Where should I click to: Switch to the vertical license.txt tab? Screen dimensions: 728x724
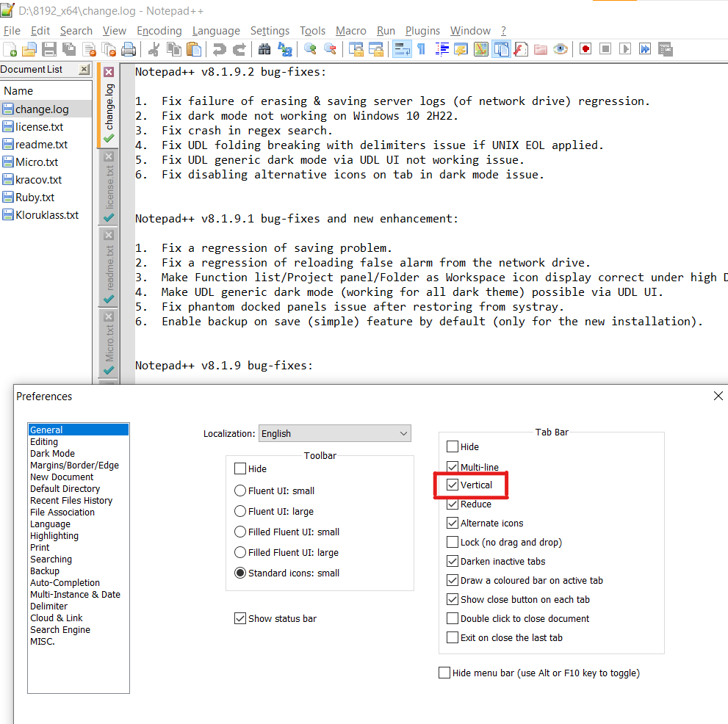(109, 187)
